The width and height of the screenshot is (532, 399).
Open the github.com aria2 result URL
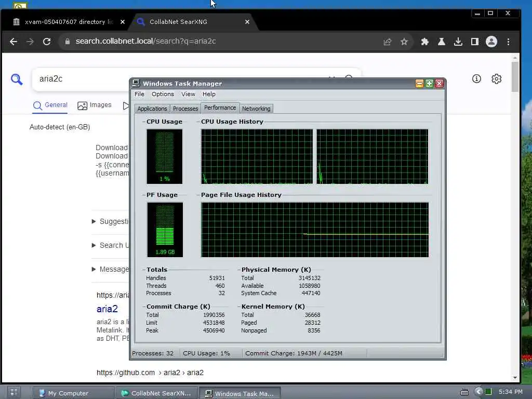(x=150, y=373)
